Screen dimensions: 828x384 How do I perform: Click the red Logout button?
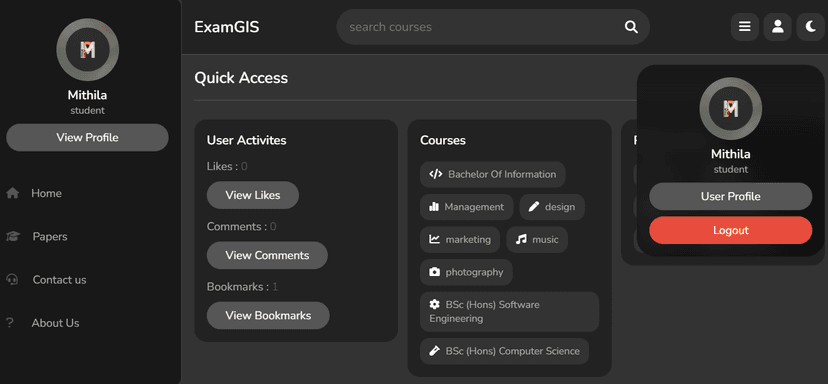(730, 230)
